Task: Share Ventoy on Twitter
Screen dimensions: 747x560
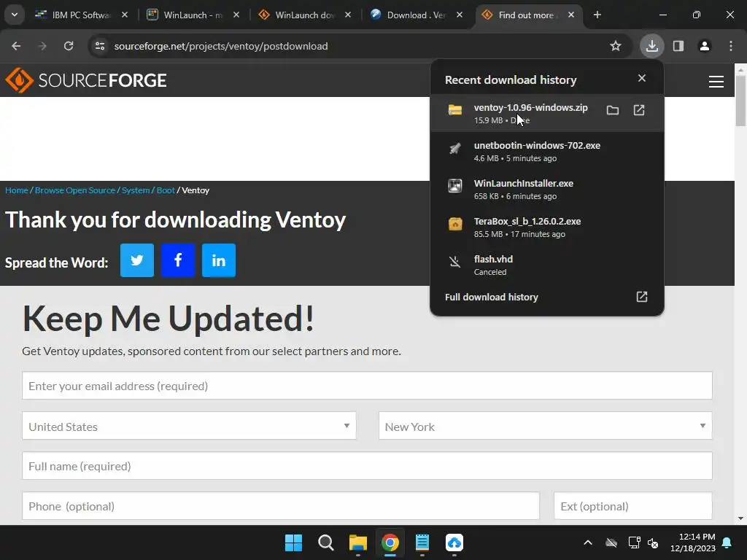Action: pyautogui.click(x=136, y=260)
